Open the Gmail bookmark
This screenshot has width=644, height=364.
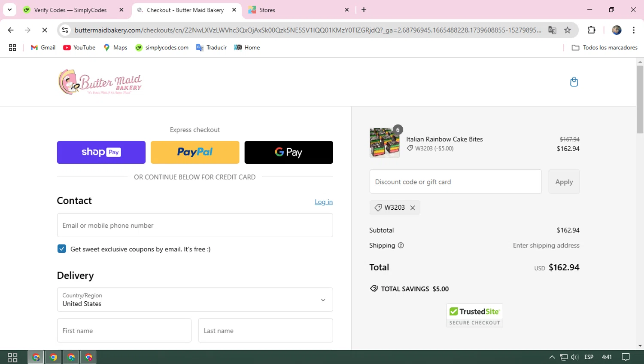click(43, 48)
